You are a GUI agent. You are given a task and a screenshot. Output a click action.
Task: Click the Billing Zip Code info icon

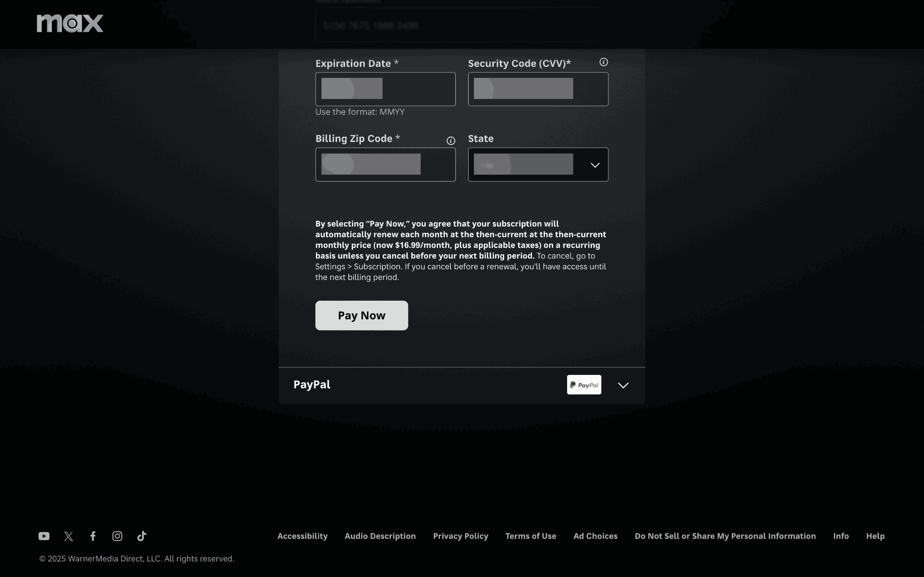click(451, 141)
